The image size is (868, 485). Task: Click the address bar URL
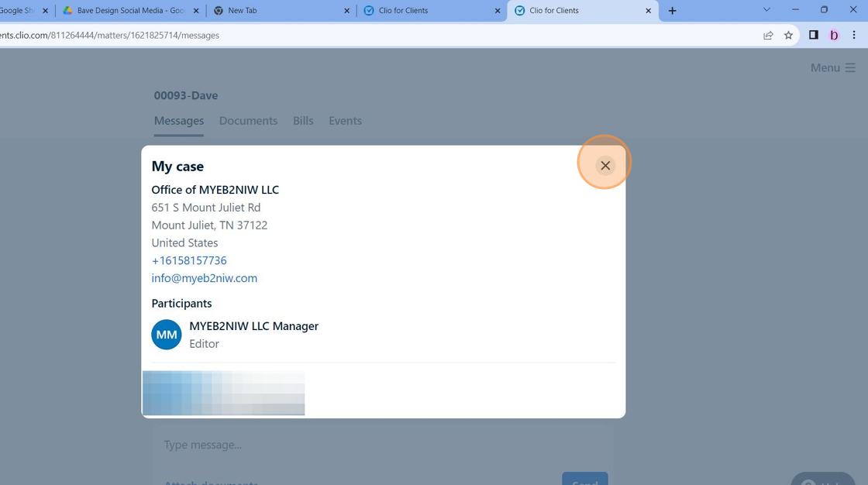tap(109, 35)
